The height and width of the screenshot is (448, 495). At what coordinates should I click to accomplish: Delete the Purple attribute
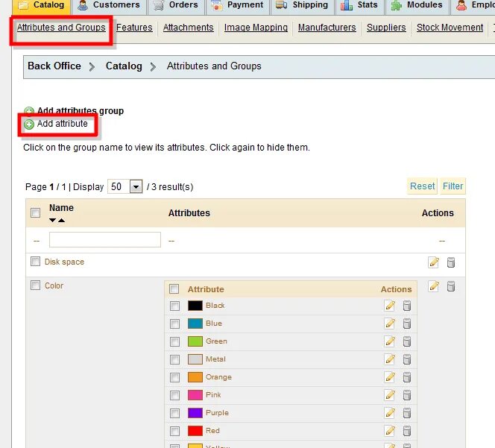click(407, 413)
